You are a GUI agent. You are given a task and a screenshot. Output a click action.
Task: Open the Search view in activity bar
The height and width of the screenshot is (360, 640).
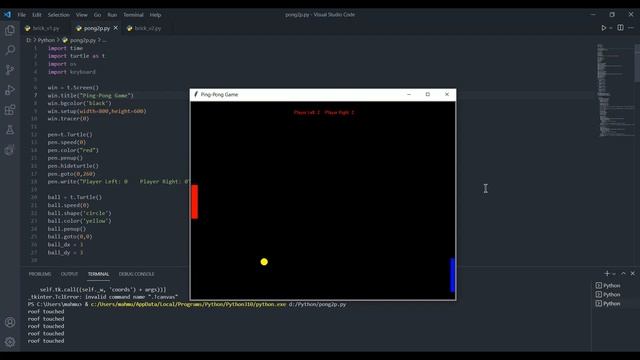[10, 50]
